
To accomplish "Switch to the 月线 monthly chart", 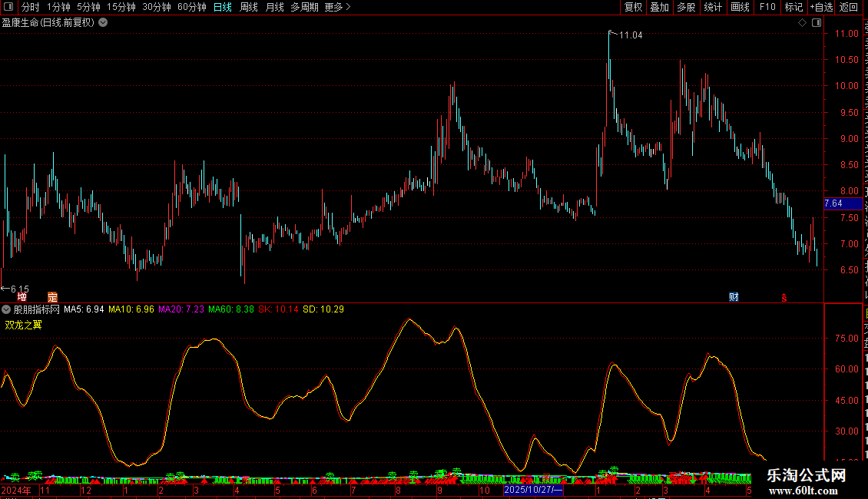I will [274, 7].
